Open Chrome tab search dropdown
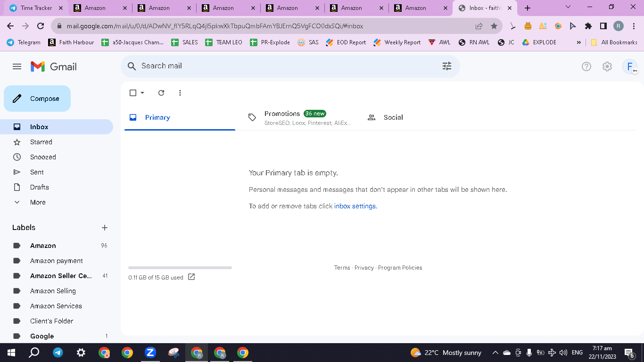644x362 pixels. 568,7
